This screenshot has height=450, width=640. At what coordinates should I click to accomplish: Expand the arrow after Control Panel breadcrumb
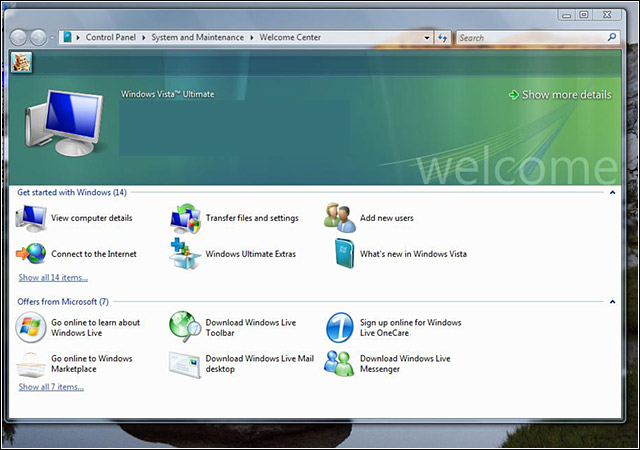(x=144, y=38)
